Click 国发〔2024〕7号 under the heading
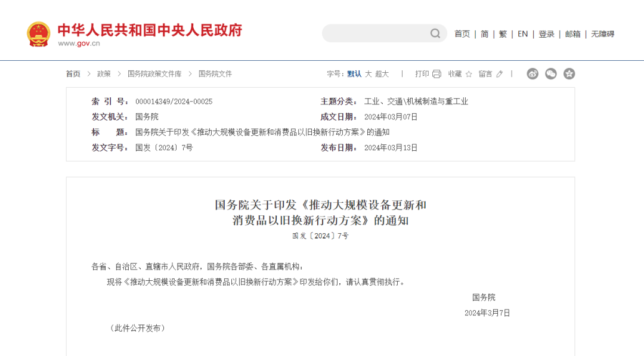This screenshot has width=644, height=356. [x=320, y=236]
